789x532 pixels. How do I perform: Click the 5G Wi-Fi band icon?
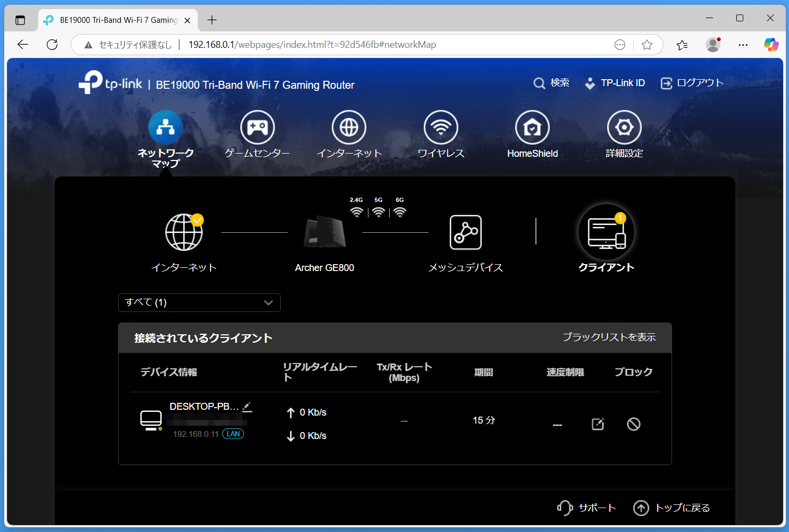pyautogui.click(x=378, y=212)
